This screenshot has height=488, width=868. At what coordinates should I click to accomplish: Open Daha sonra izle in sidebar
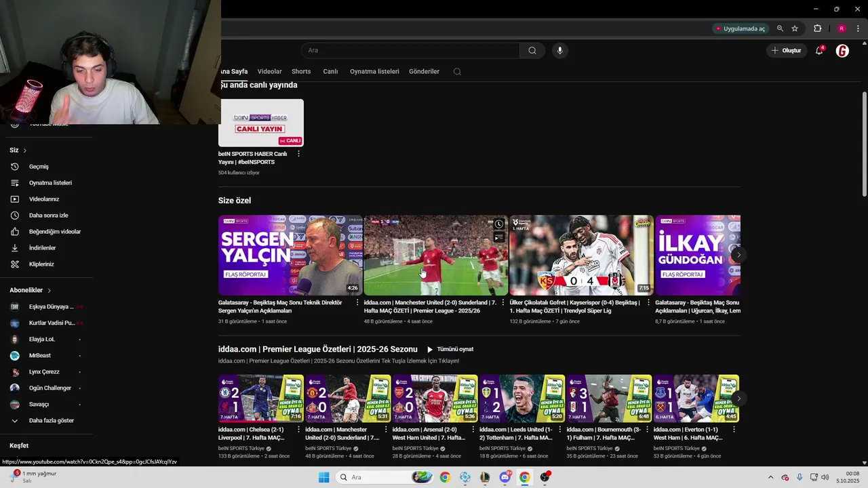(x=47, y=216)
